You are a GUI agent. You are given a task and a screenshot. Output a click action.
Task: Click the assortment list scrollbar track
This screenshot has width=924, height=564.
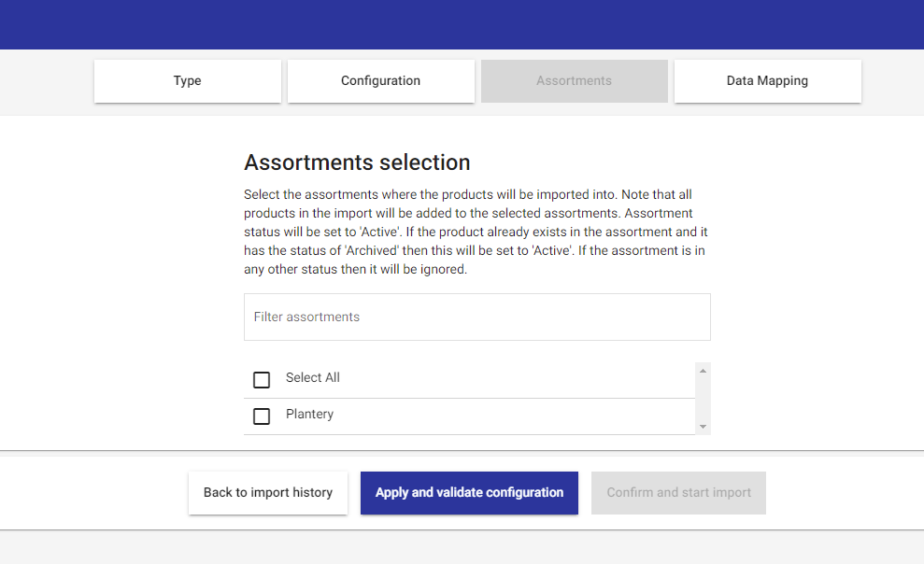pyautogui.click(x=703, y=399)
